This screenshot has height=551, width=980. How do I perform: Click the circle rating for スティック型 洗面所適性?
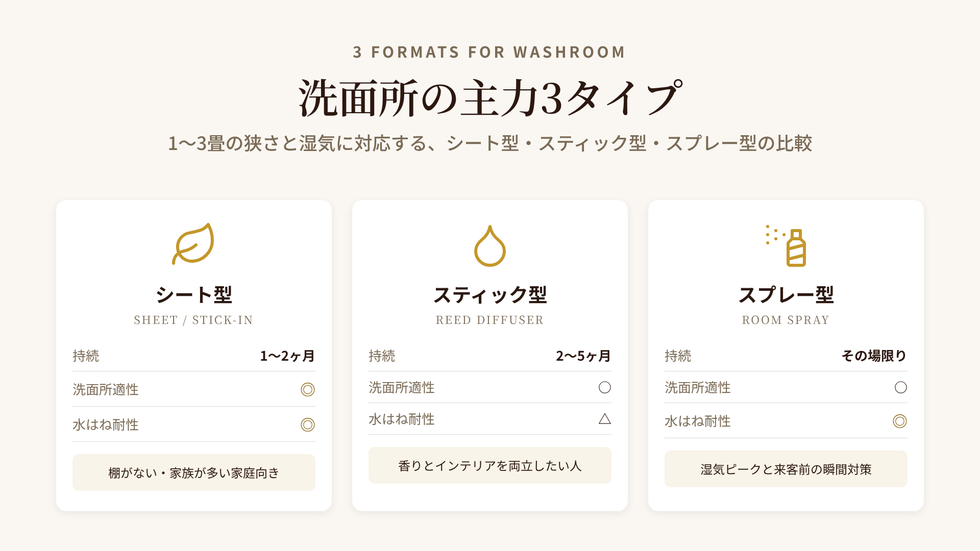coord(605,388)
